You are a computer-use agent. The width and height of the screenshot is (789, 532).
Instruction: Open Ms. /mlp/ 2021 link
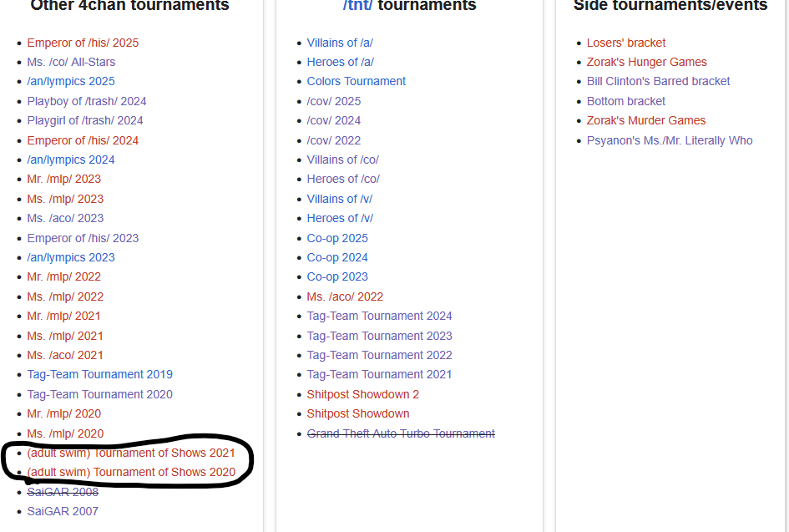point(65,336)
